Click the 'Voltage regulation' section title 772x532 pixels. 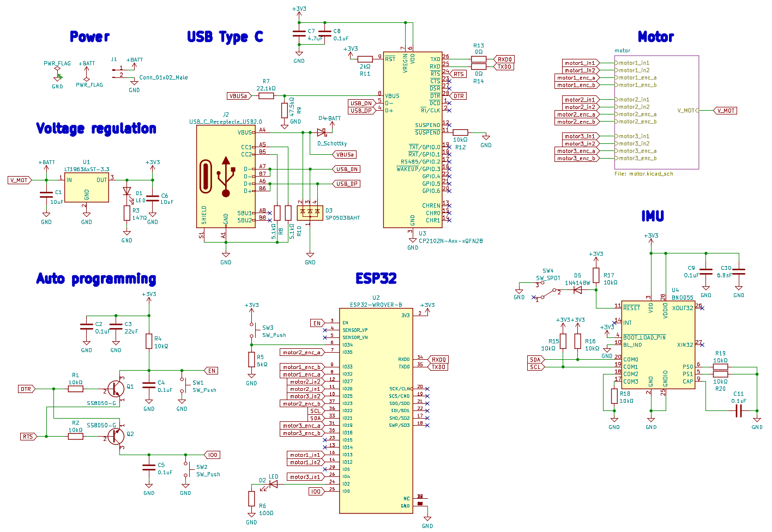click(x=96, y=129)
